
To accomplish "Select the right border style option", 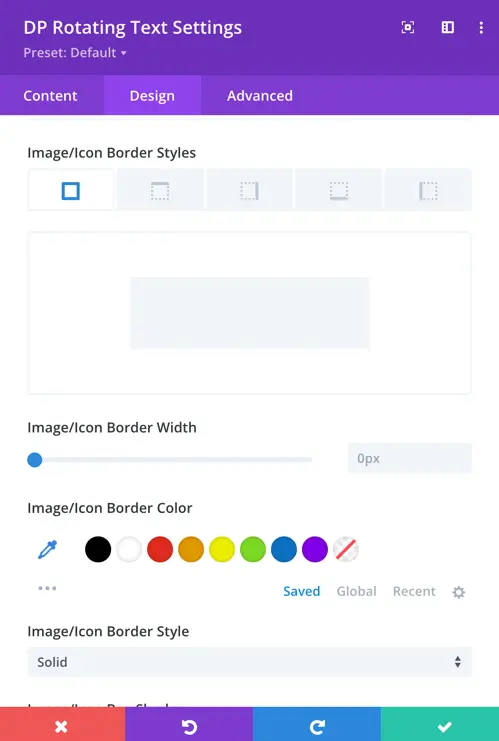I will coord(250,190).
